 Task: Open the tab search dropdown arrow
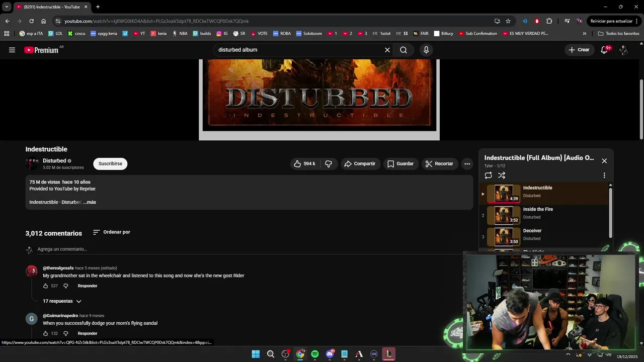click(x=7, y=7)
